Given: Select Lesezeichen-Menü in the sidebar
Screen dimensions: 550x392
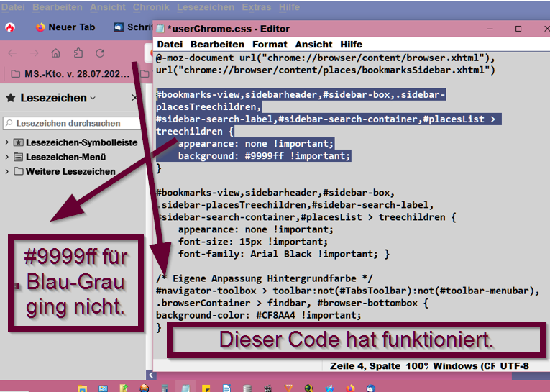Looking at the screenshot, I should [x=65, y=157].
